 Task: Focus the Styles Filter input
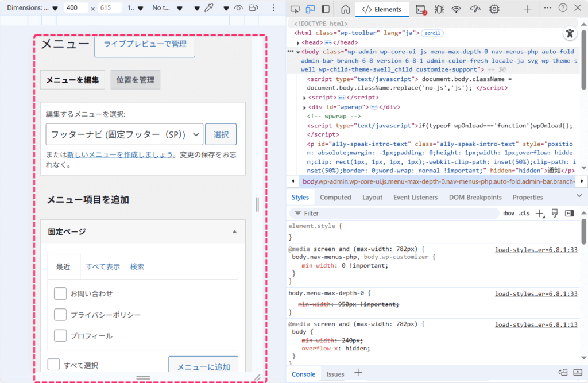394,214
